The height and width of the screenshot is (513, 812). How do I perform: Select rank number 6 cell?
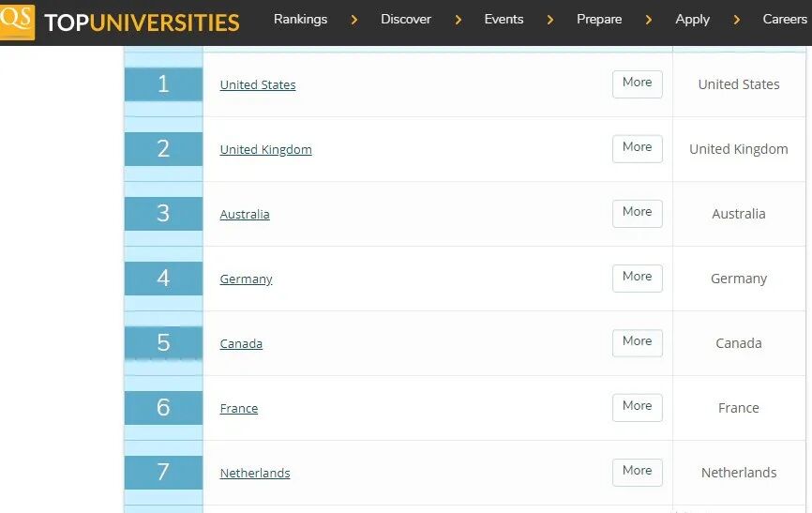coord(163,408)
